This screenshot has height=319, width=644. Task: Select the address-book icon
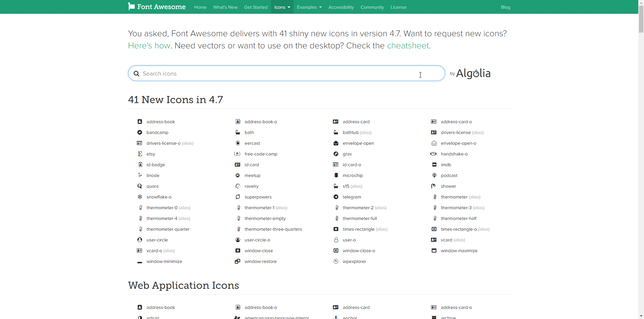coord(161,122)
